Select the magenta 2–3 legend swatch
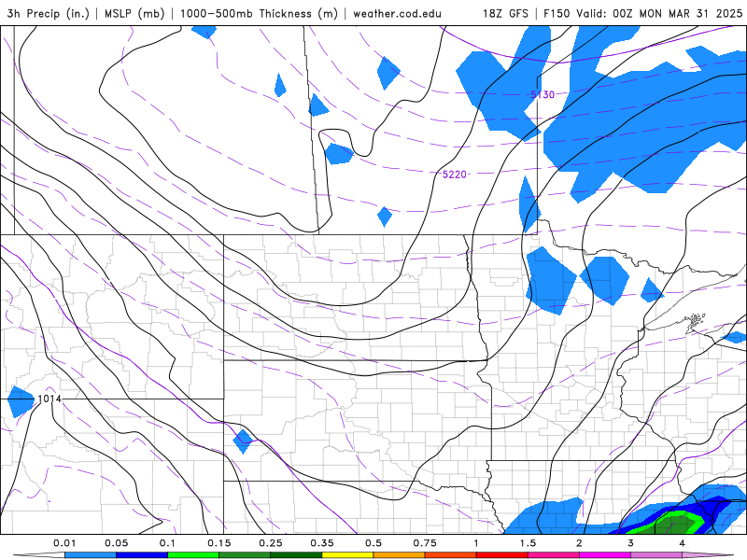This screenshot has height=560, width=747. [605, 555]
